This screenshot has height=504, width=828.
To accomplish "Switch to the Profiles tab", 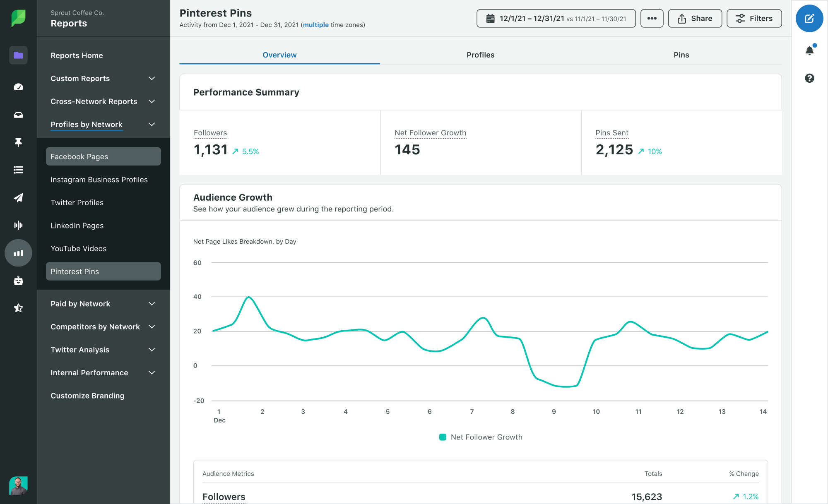I will coord(480,54).
